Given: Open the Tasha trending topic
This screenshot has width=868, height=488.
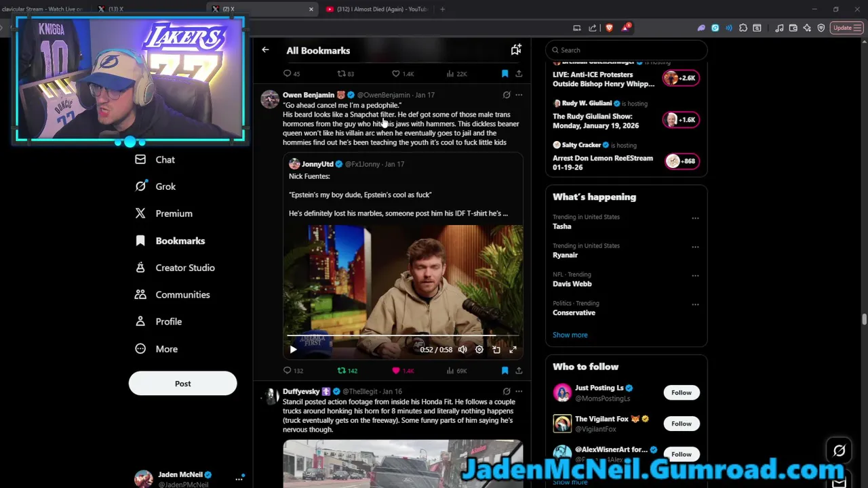Looking at the screenshot, I should pos(561,226).
